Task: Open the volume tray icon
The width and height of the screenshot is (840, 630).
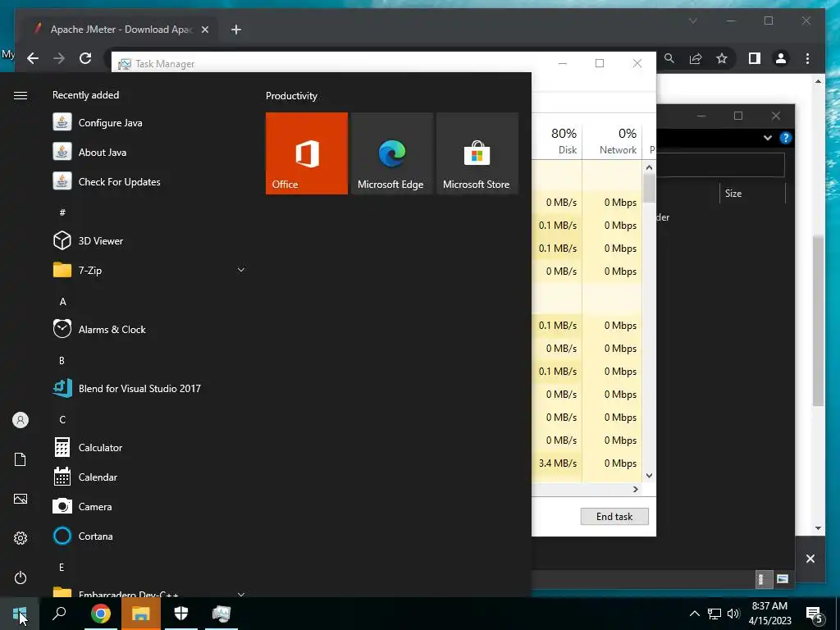Action: pyautogui.click(x=733, y=614)
